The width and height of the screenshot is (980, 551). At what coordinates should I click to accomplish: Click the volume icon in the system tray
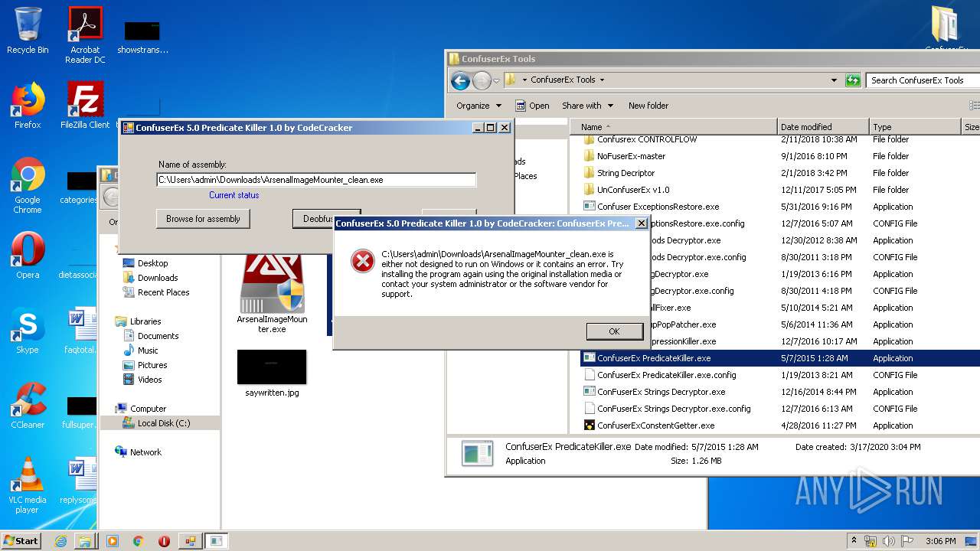[x=889, y=541]
